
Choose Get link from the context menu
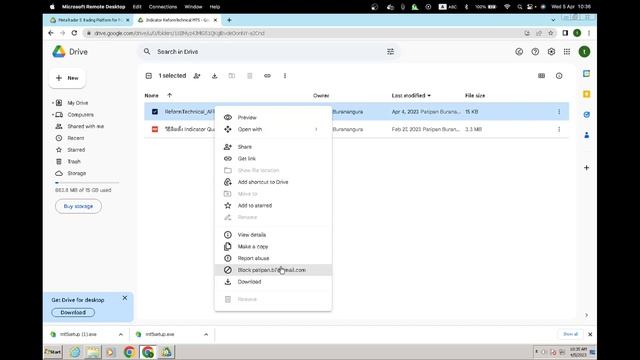point(273,159)
